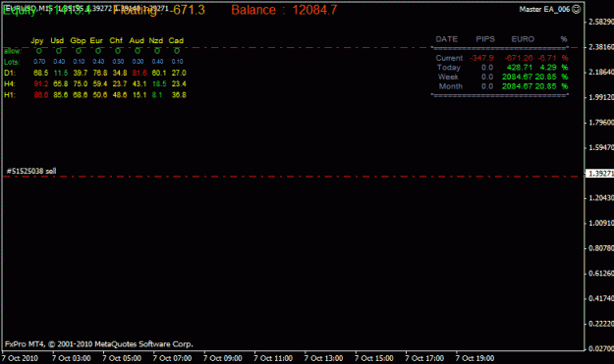Select the Chf column header
614x364 pixels.
pos(116,40)
